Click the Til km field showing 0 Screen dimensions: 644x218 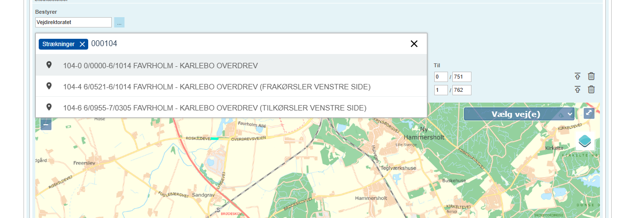tap(441, 77)
